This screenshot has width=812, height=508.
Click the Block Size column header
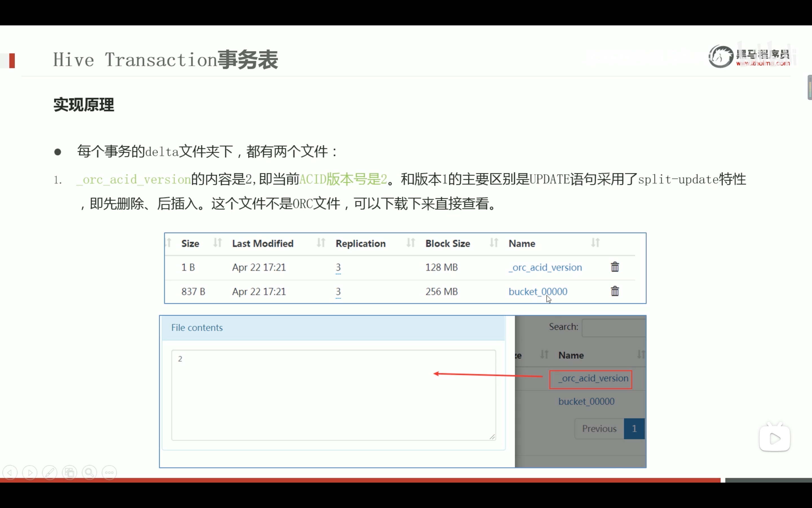click(448, 244)
